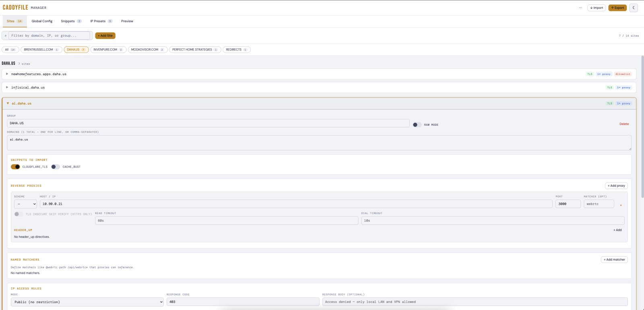Open the Snippets tab
The image size is (644, 310).
pyautogui.click(x=71, y=21)
